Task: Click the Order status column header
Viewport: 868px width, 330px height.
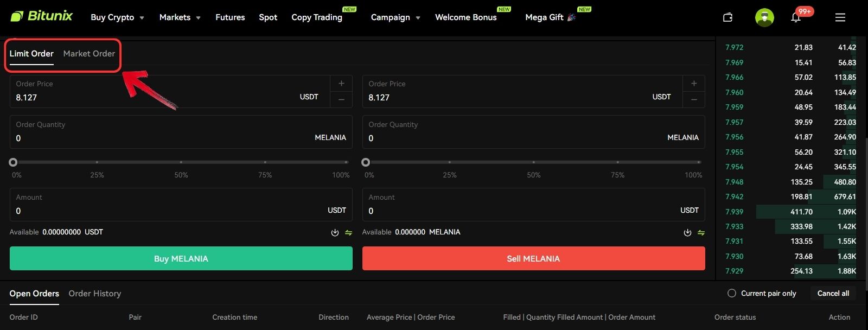Action: click(735, 317)
